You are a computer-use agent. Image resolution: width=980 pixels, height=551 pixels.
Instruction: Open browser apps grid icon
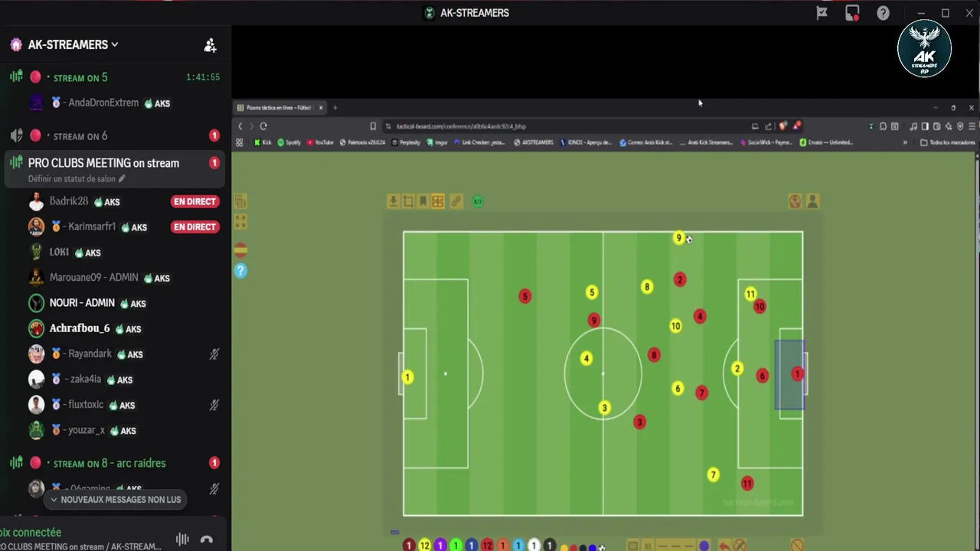240,142
